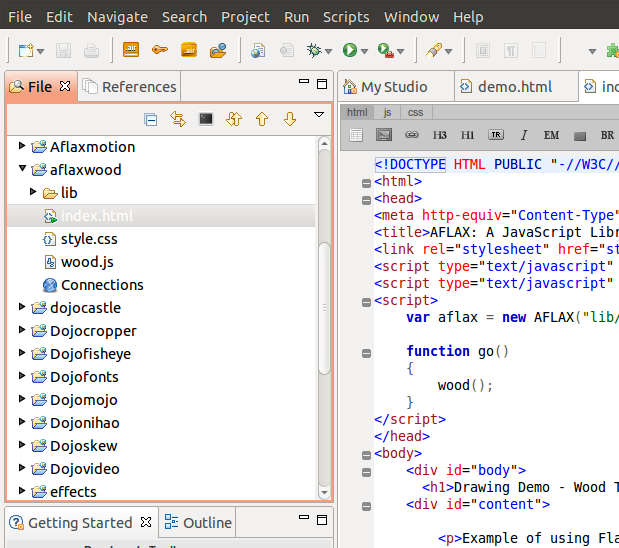This screenshot has width=619, height=548.
Task: Click the insert link chain icon
Action: [411, 135]
